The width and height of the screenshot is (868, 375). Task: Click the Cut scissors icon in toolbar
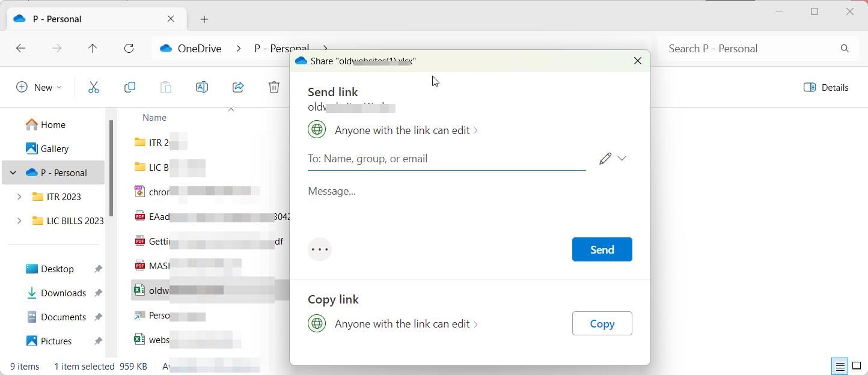point(94,87)
